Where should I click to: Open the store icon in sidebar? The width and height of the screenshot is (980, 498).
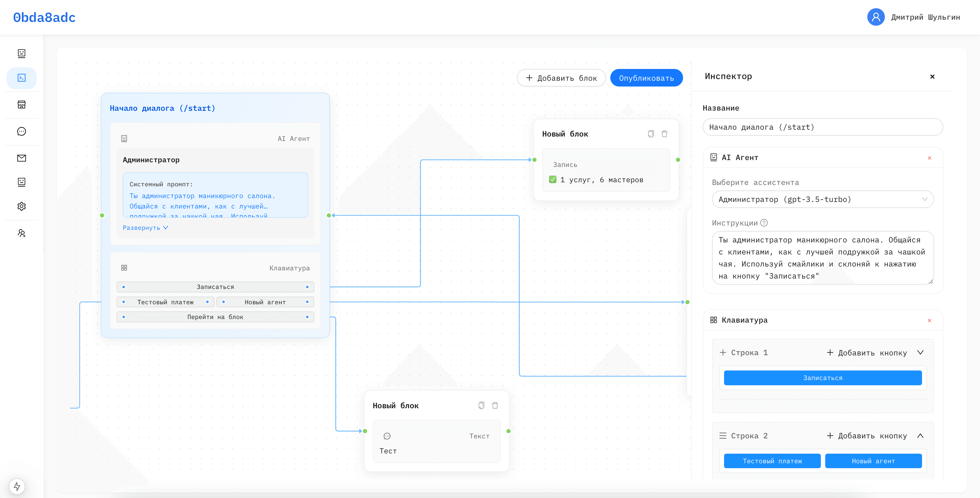(22, 105)
